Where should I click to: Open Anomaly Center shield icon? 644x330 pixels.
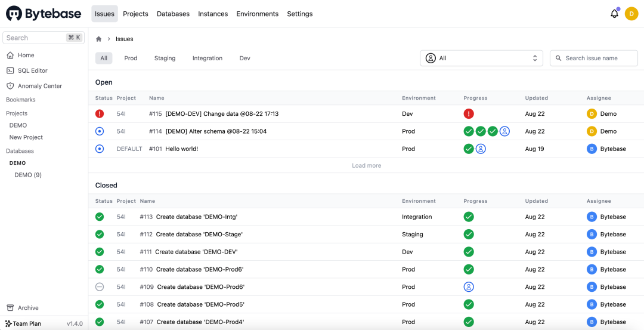(10, 86)
